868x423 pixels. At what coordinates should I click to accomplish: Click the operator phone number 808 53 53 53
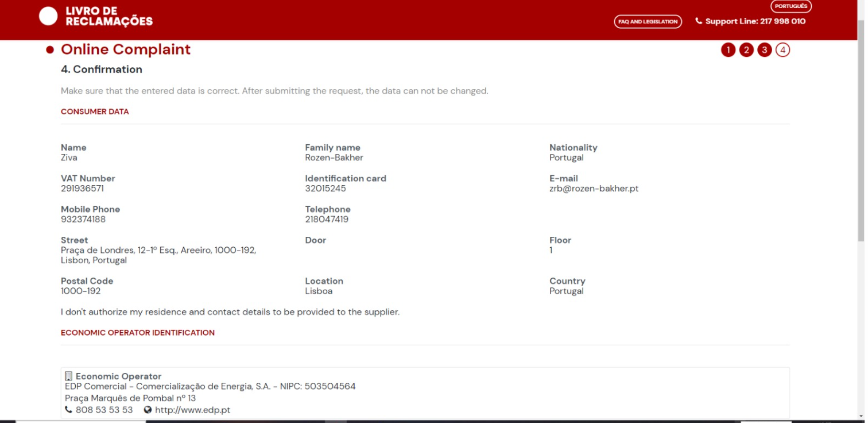[x=104, y=410]
